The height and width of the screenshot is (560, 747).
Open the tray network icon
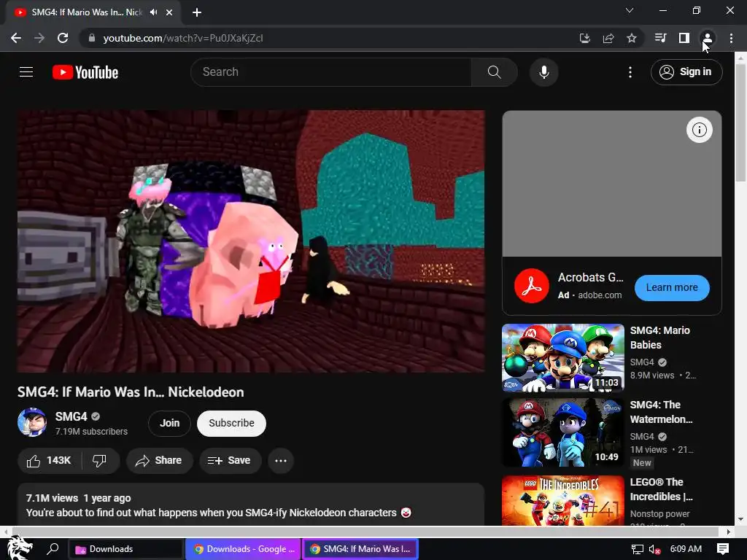pyautogui.click(x=637, y=549)
